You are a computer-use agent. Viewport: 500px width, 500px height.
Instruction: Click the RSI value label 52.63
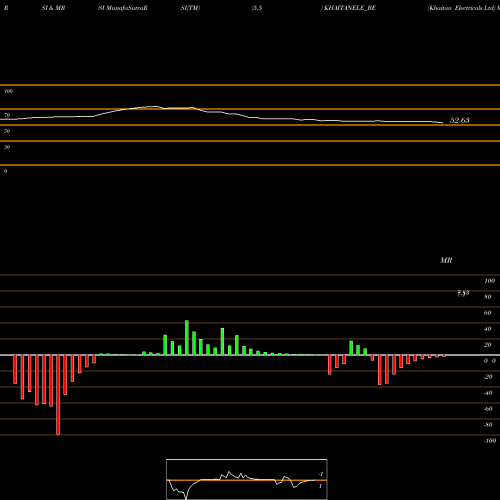click(x=460, y=120)
